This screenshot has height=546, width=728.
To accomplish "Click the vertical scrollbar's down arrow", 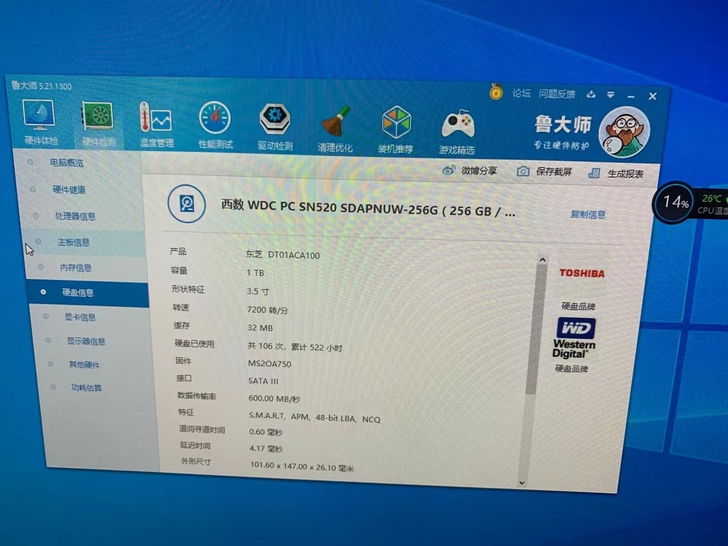I will pyautogui.click(x=546, y=481).
